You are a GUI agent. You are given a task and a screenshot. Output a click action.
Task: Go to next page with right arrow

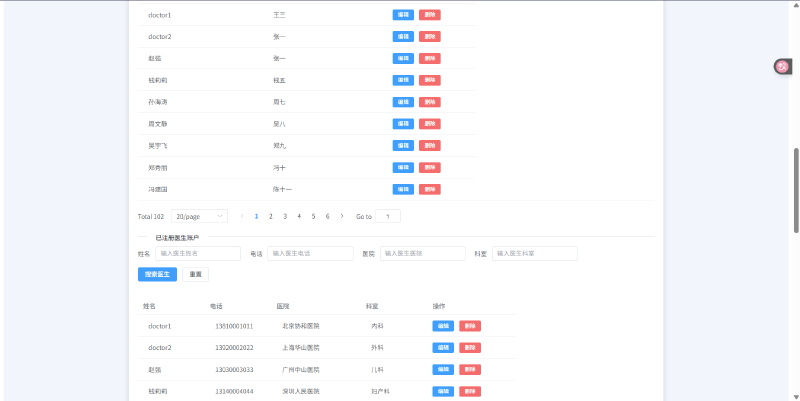click(342, 216)
